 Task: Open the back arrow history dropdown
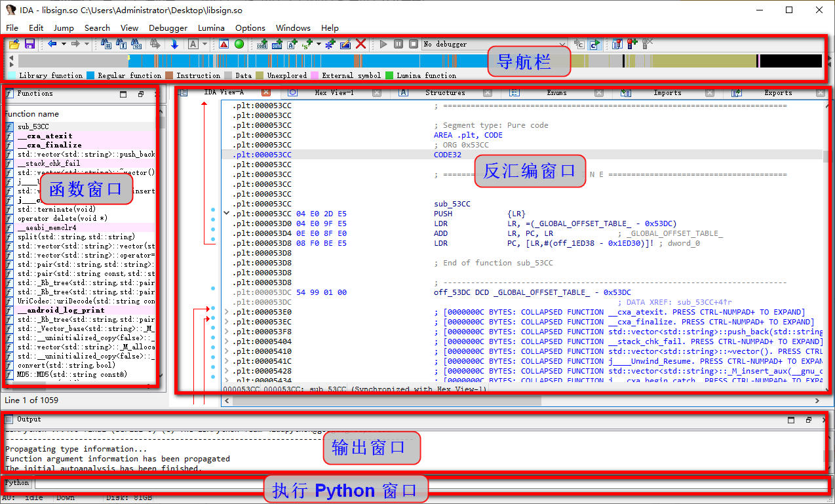[x=64, y=44]
